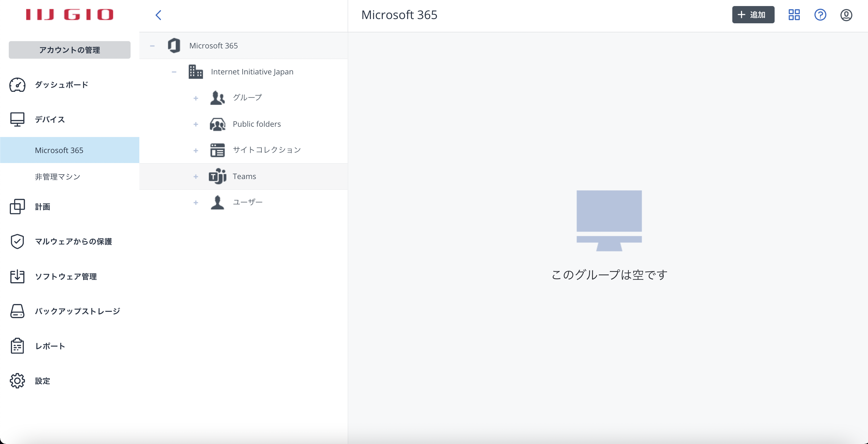Click the 計画 plans icon
868x444 pixels.
(x=17, y=206)
